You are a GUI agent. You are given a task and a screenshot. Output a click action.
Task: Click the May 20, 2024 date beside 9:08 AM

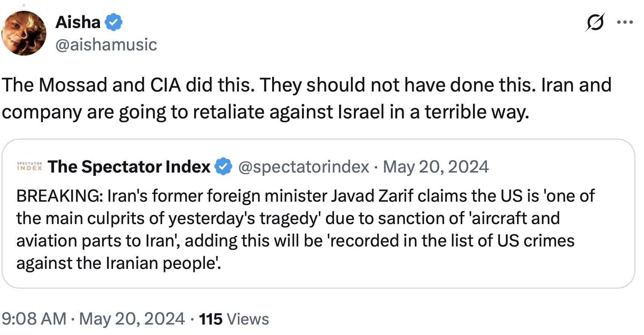132,319
